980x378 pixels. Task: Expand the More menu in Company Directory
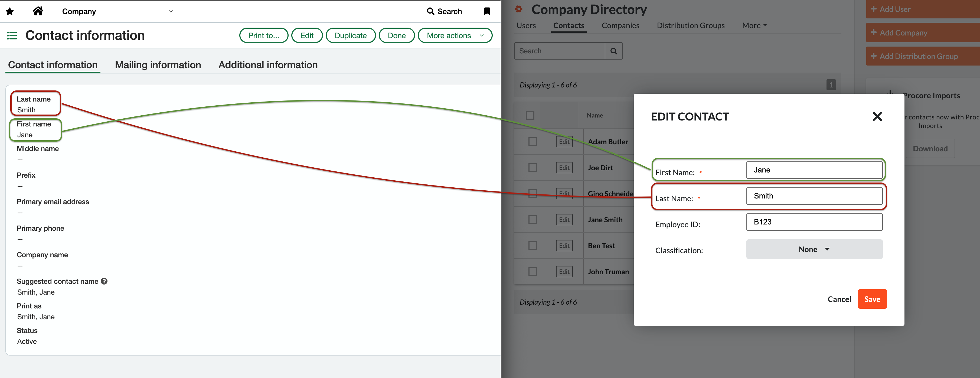click(x=754, y=25)
